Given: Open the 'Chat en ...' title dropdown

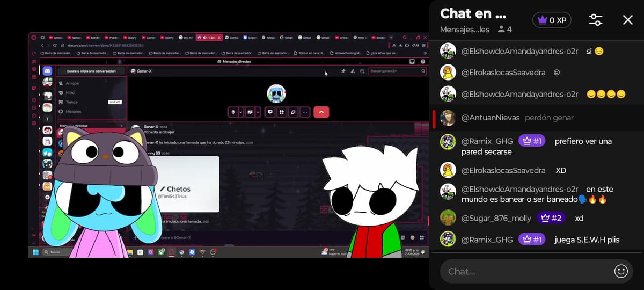Looking at the screenshot, I should point(473,14).
